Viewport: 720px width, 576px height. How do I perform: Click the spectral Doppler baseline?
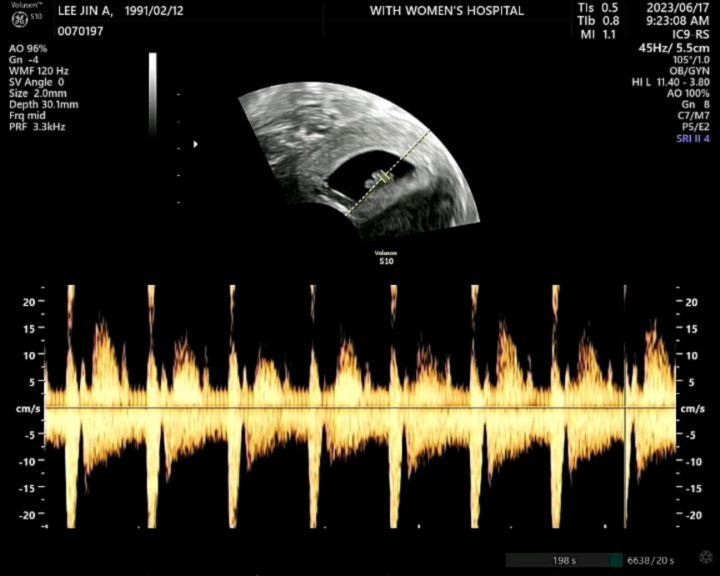click(x=360, y=407)
